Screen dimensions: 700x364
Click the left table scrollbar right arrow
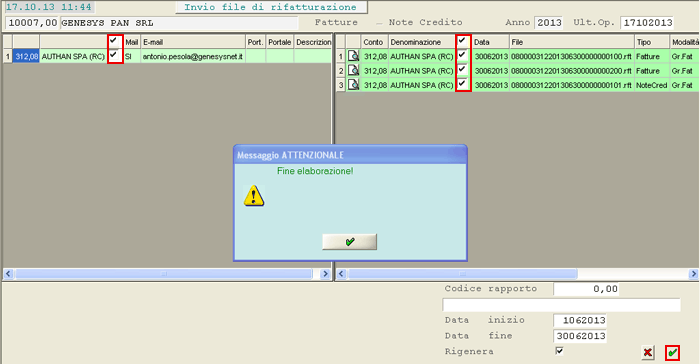[x=325, y=273]
